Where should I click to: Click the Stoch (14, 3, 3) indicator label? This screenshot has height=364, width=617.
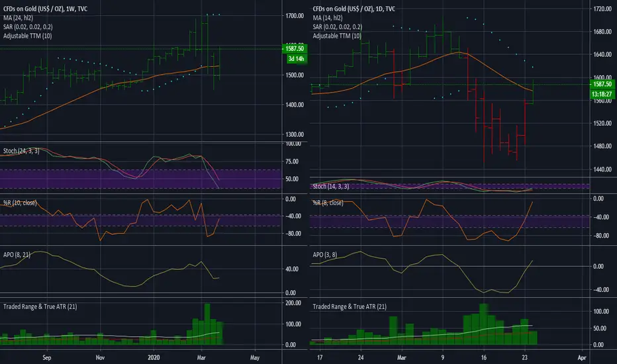(x=331, y=186)
